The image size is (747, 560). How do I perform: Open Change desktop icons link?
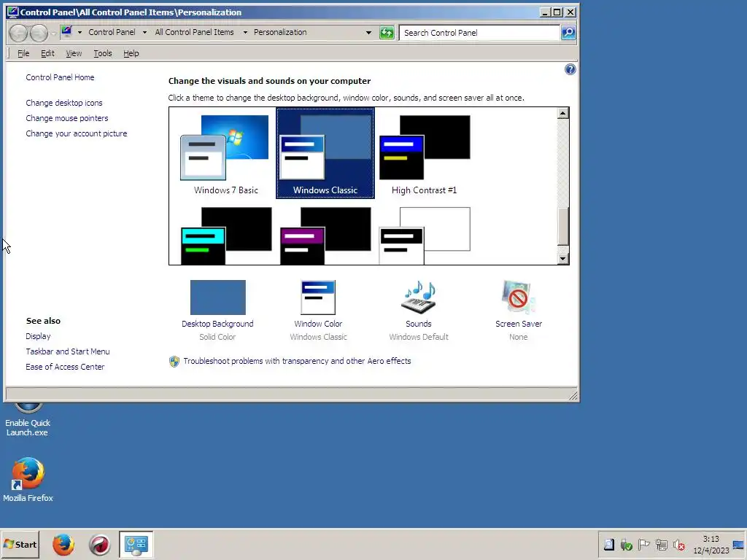pyautogui.click(x=64, y=103)
